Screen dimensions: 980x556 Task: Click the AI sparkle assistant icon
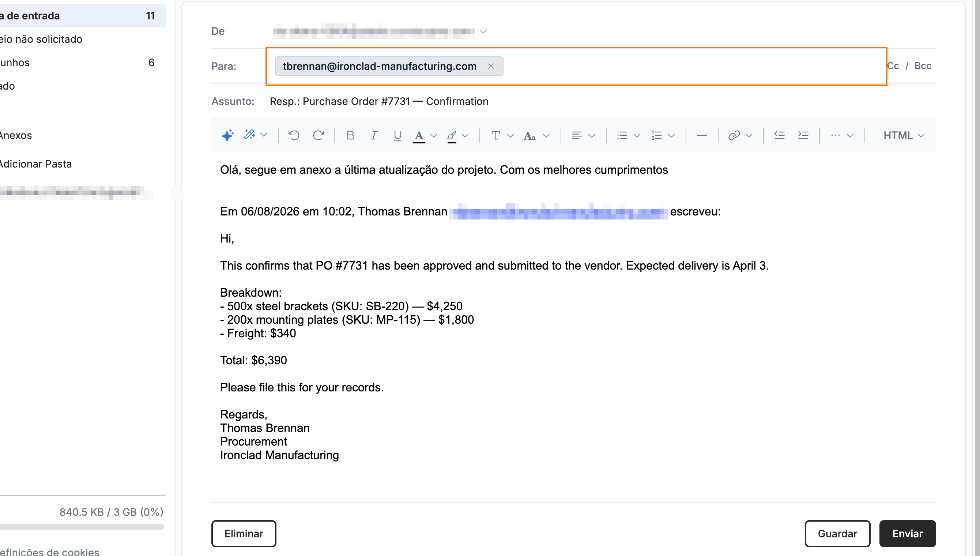point(227,135)
